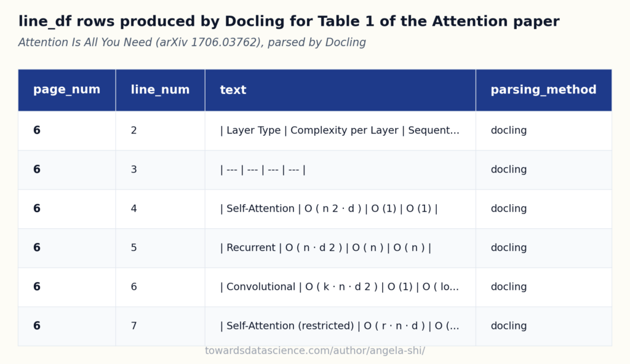Click the Recurrent row text cell

coord(325,248)
